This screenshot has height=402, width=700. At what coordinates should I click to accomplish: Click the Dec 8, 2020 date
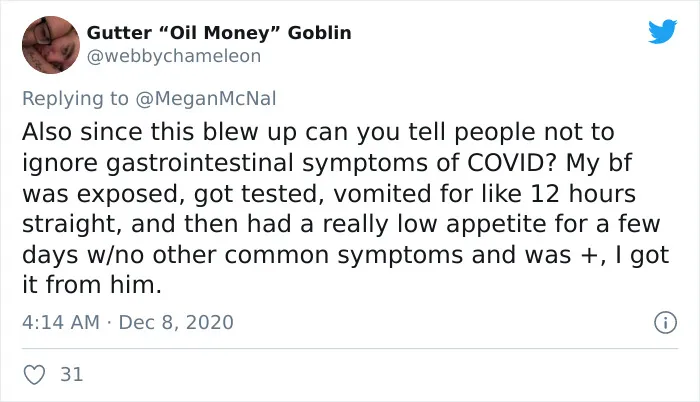point(176,322)
